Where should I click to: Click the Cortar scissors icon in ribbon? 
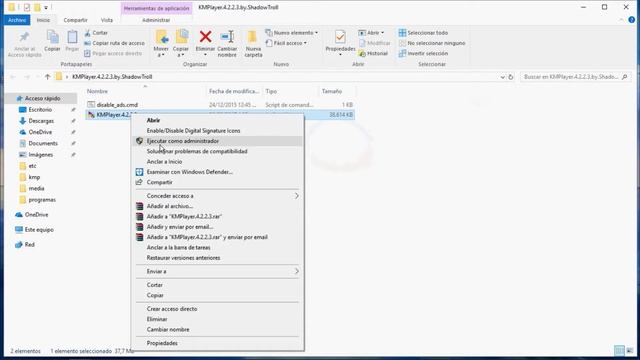coord(87,33)
